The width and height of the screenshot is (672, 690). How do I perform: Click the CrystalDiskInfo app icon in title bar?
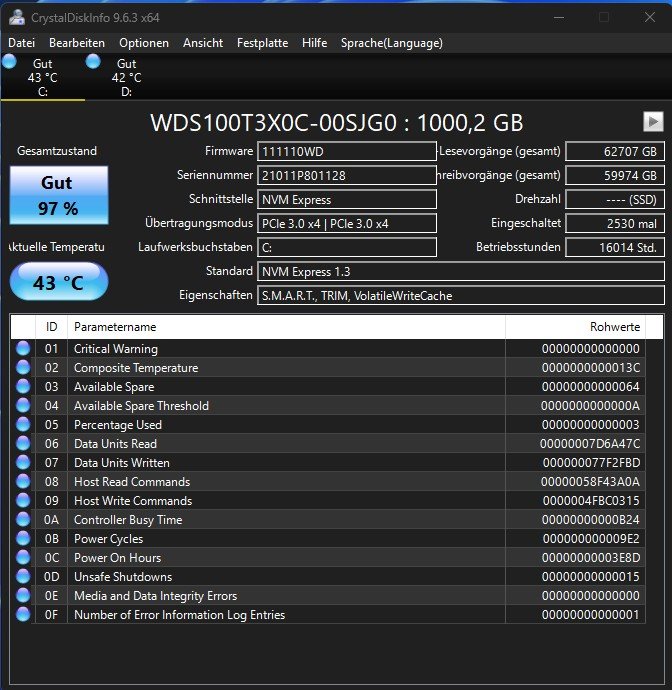tap(17, 18)
